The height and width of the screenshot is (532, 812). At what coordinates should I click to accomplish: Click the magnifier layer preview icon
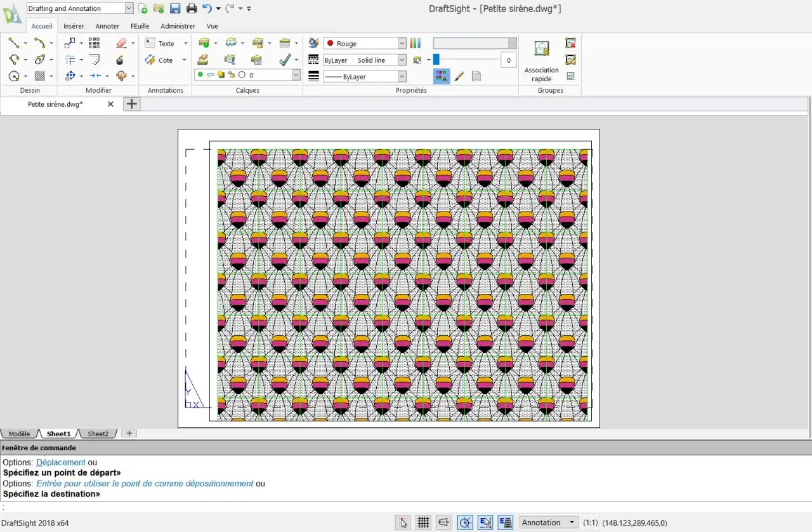tap(230, 60)
